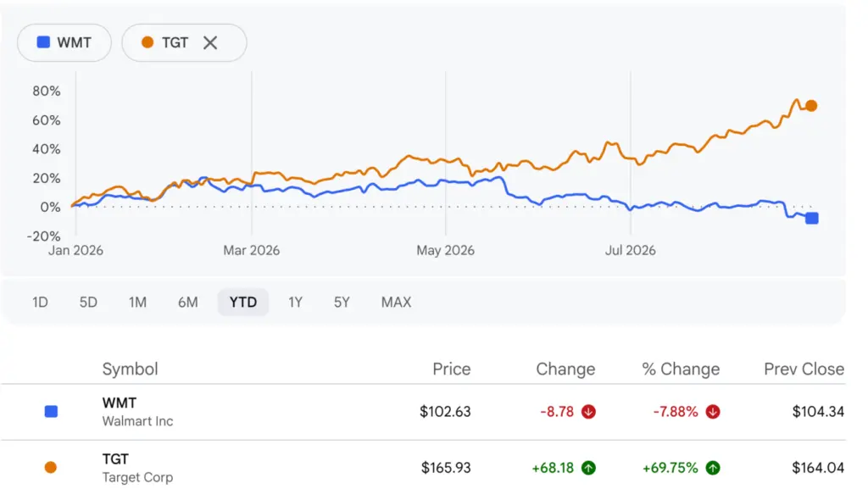Remove TGT comparison with X icon
The image size is (868, 500).
coord(210,42)
